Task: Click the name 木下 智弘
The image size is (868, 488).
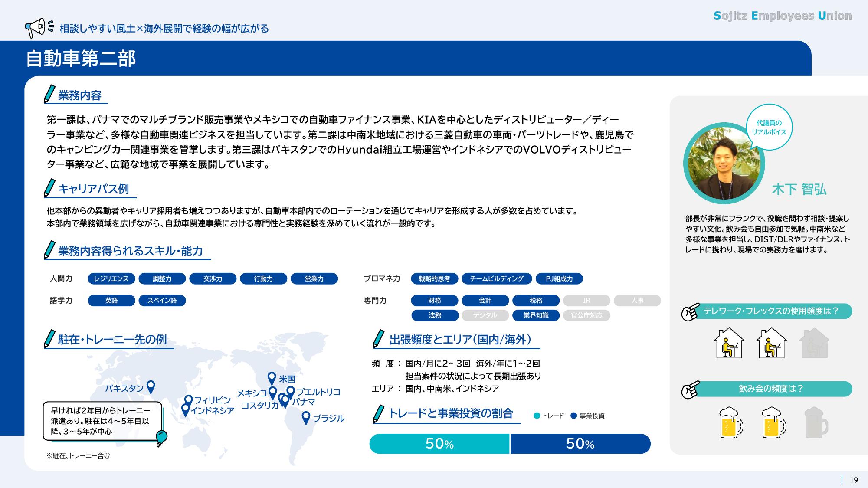Action: pos(799,190)
